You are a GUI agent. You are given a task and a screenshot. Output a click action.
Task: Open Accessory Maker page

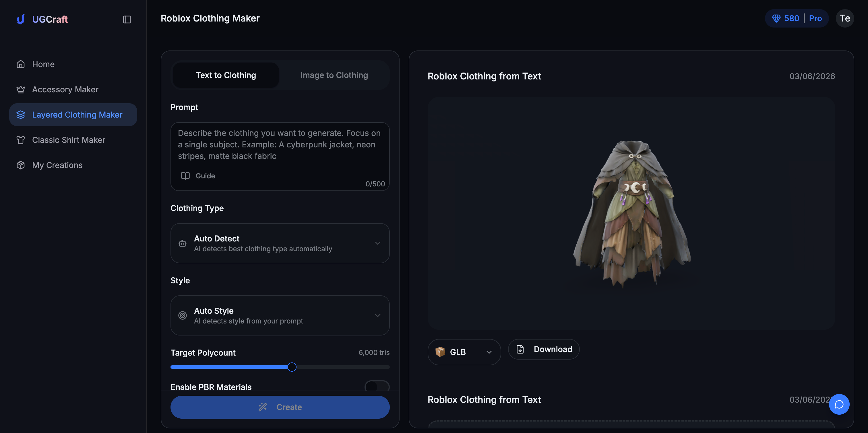[73, 89]
